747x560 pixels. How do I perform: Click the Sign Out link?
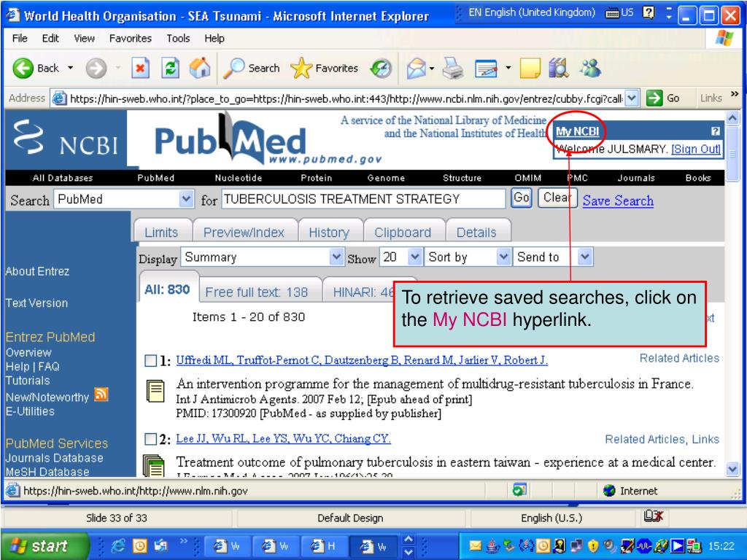[x=695, y=149]
